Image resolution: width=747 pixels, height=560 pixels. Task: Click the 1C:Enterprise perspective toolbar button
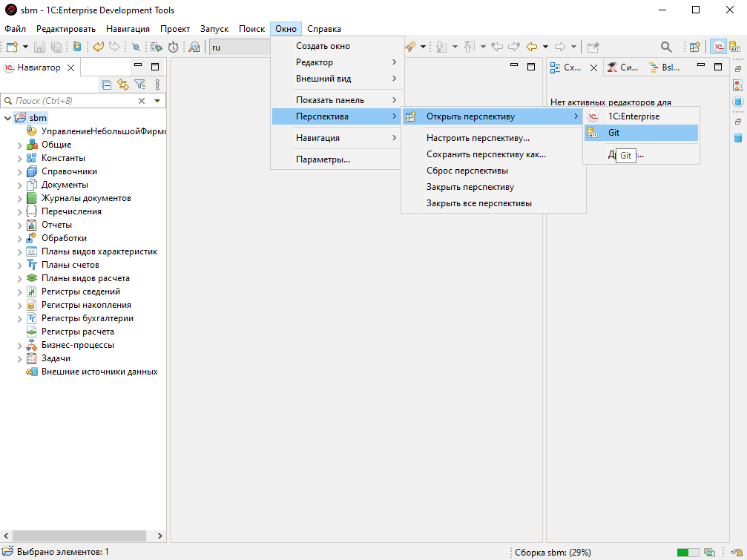coord(718,47)
